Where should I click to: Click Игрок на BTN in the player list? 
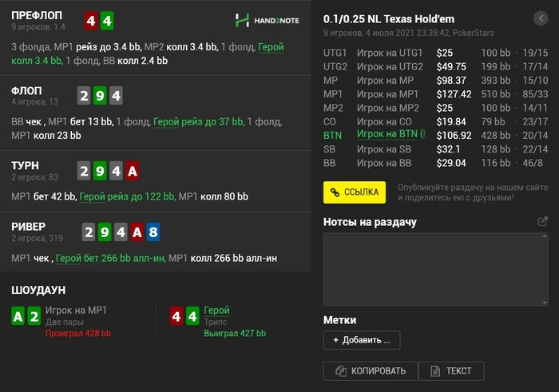pos(391,134)
